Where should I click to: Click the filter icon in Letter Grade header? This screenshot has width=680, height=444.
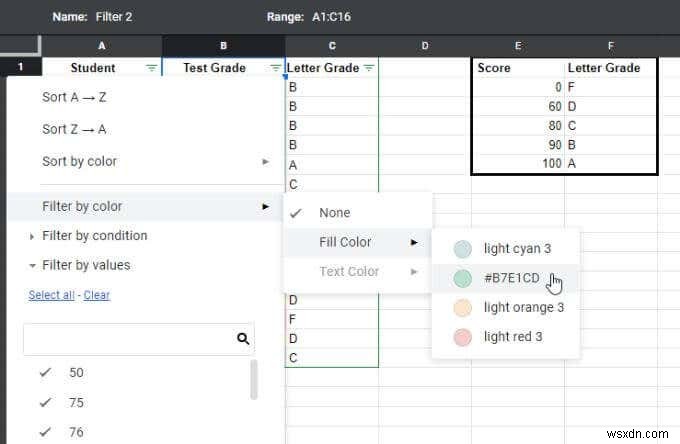(x=369, y=68)
